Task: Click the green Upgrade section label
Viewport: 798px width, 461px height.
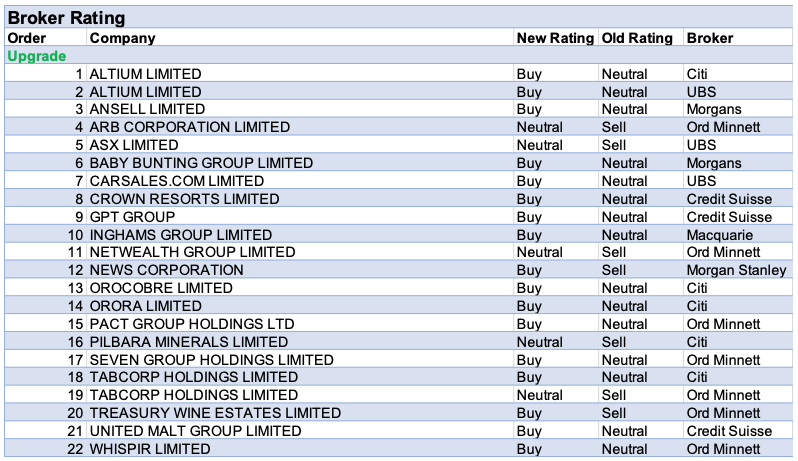Action: click(x=37, y=56)
